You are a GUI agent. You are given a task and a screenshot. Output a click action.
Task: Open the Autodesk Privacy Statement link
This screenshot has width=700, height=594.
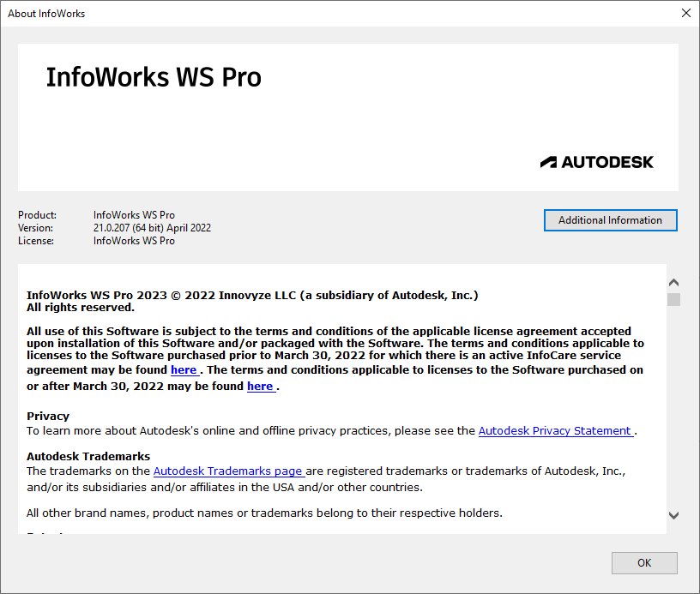pyautogui.click(x=555, y=431)
